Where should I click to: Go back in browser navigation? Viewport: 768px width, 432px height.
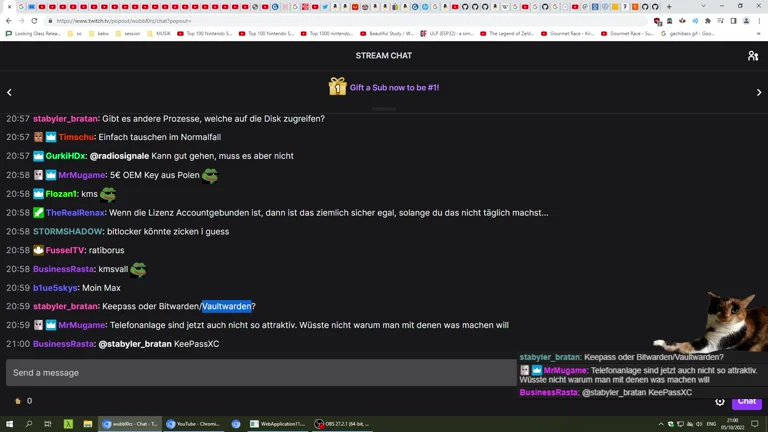(x=9, y=21)
